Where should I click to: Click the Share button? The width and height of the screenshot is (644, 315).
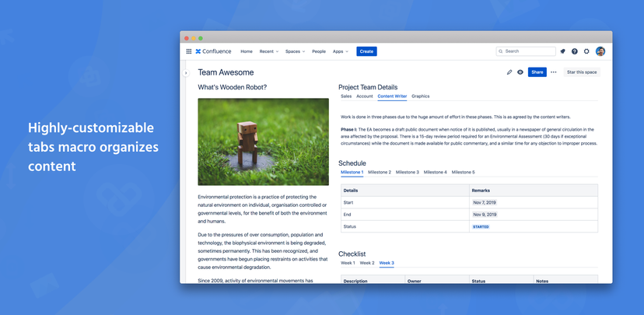click(537, 72)
